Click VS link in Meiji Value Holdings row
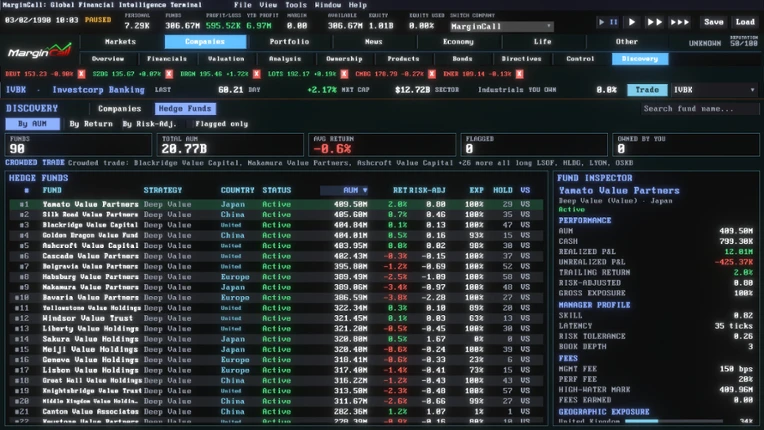764x430 pixels. point(525,349)
